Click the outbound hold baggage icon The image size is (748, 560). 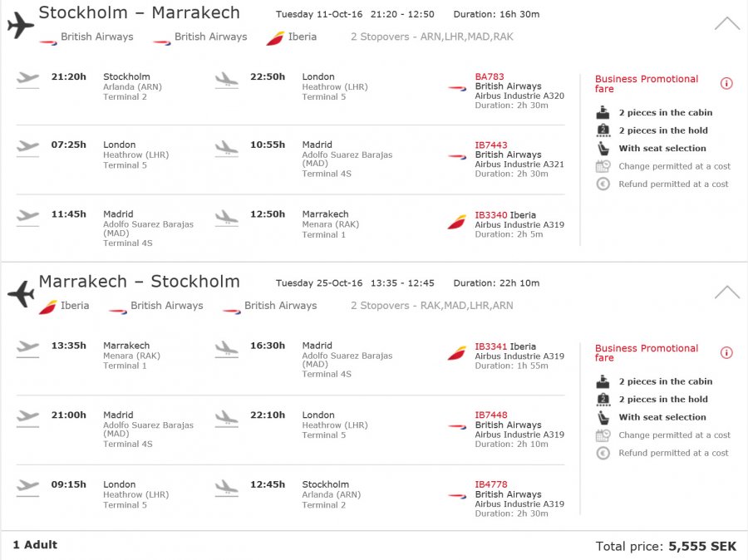click(603, 130)
